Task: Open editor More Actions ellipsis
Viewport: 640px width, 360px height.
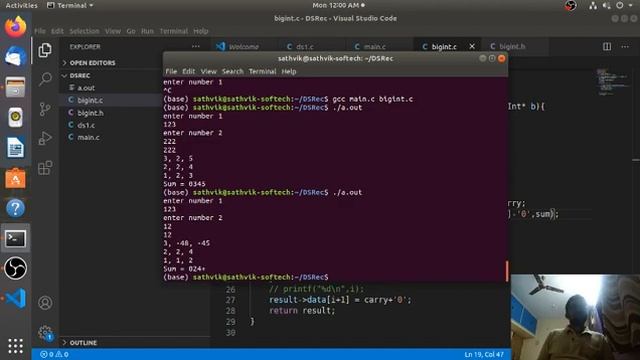Action: (625, 47)
